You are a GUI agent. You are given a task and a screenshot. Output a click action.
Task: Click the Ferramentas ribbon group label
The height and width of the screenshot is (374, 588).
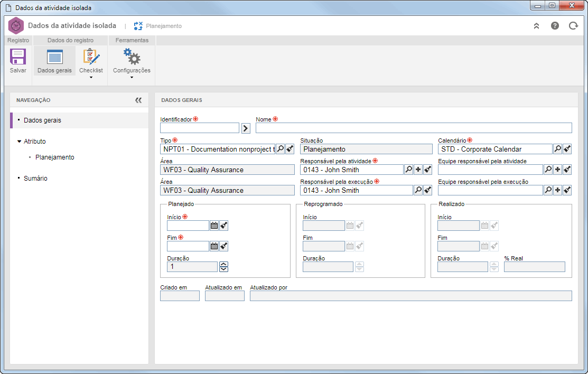coord(132,40)
